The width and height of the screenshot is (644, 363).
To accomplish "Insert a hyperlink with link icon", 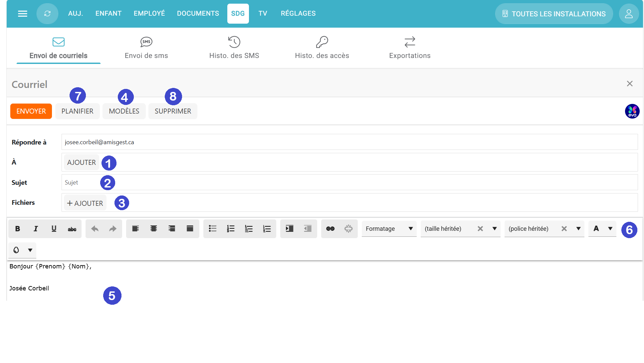I will tap(330, 229).
